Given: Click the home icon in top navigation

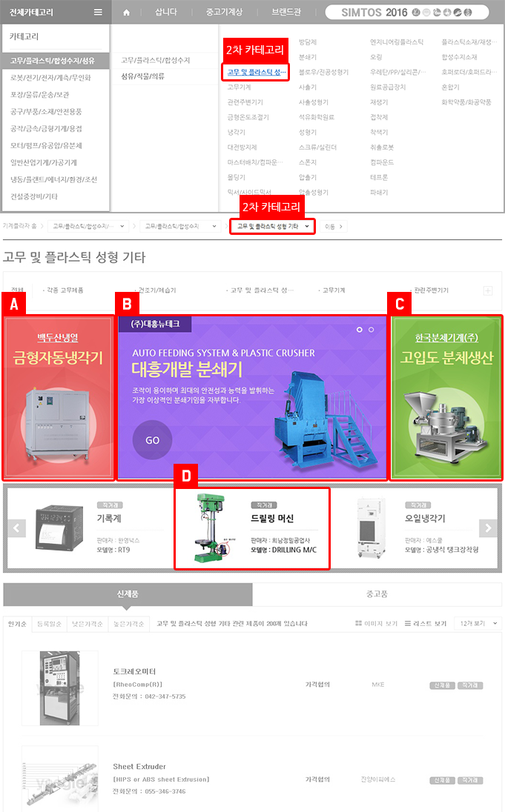Looking at the screenshot, I should tap(126, 13).
